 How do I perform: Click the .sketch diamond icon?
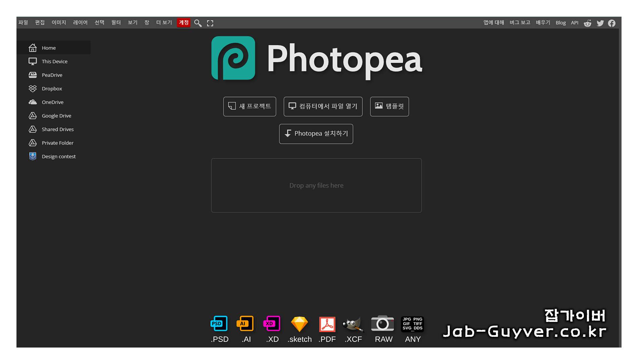299,324
